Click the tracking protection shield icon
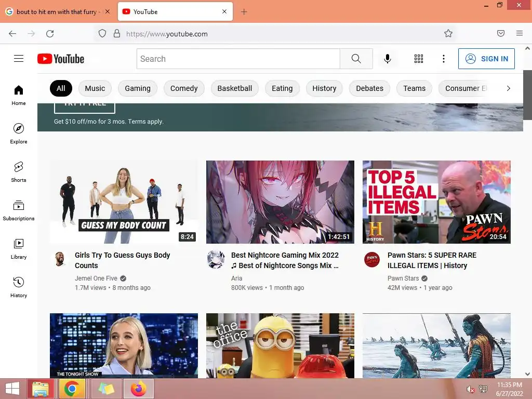The image size is (532, 399). tap(102, 33)
